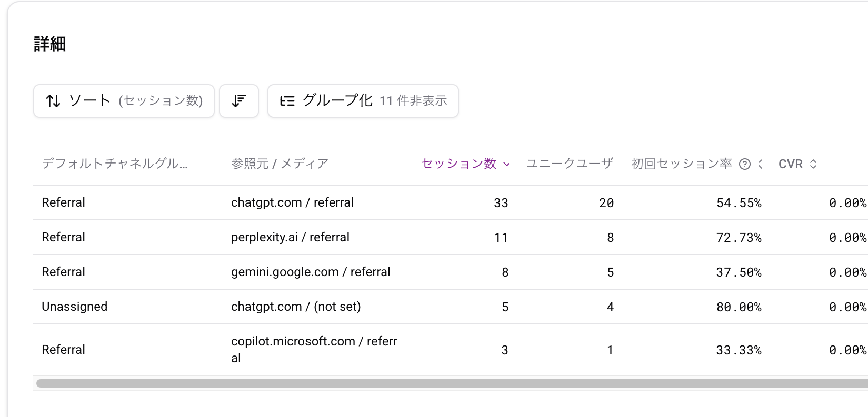Select copilot.microsoft.com / referral cell
The height and width of the screenshot is (417, 868).
tap(314, 350)
